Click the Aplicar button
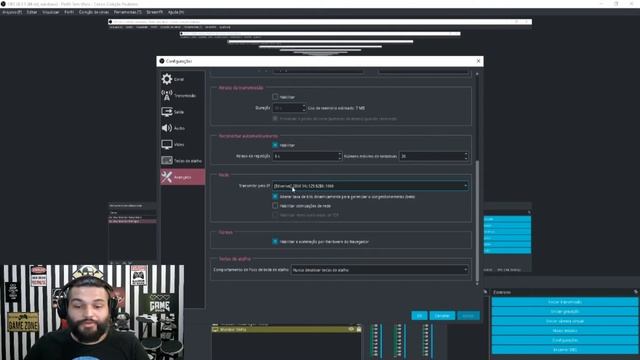This screenshot has height=360, width=640. 468,316
